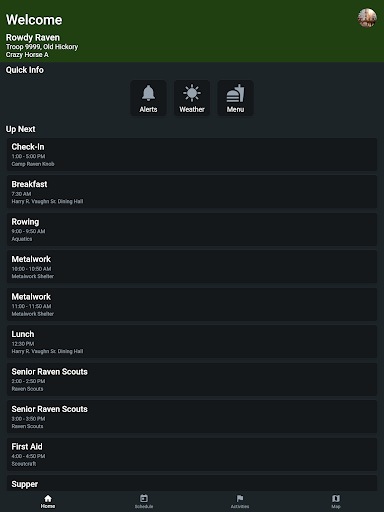This screenshot has width=384, height=512.
Task: Open the 3:00 PM Senior Raven Scouts
Action: (192, 417)
